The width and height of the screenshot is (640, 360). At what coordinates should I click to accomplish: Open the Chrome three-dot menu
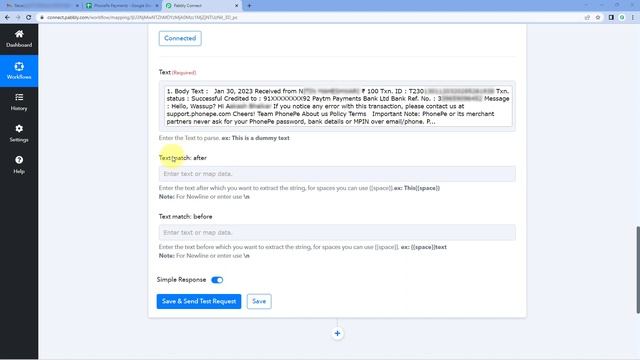click(x=633, y=18)
